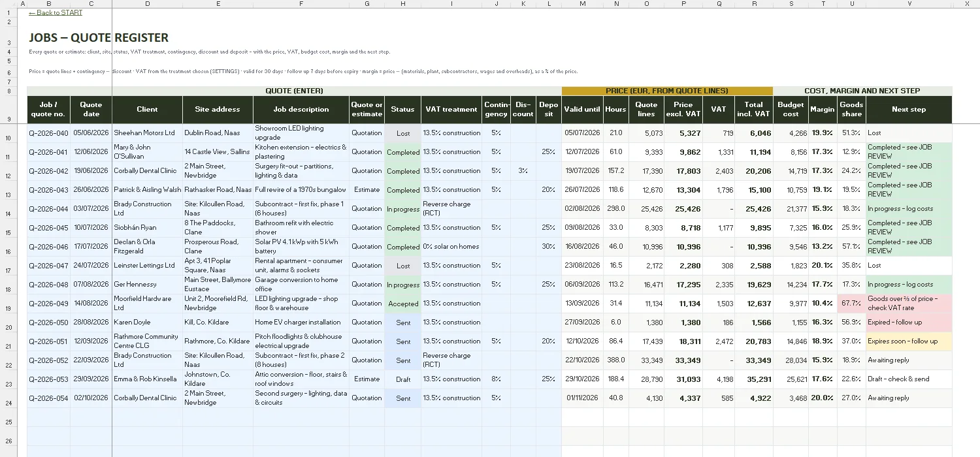This screenshot has height=457, width=980.
Task: Click total incl. VAT 35,291
Action: point(754,379)
